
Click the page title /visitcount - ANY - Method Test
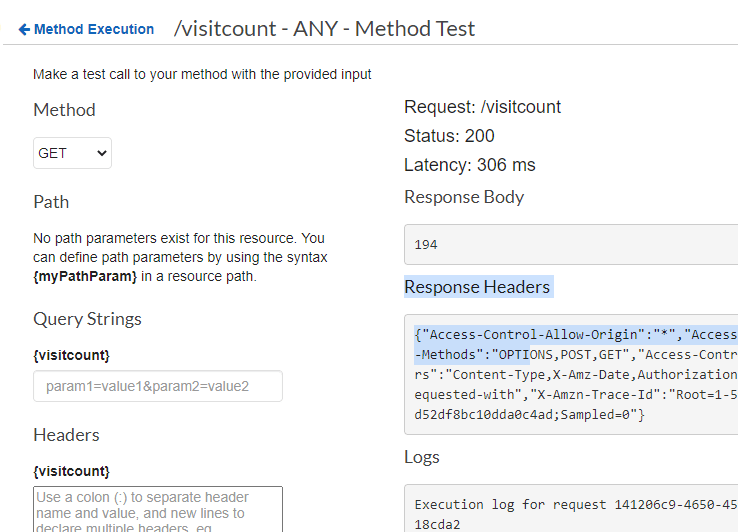(324, 29)
